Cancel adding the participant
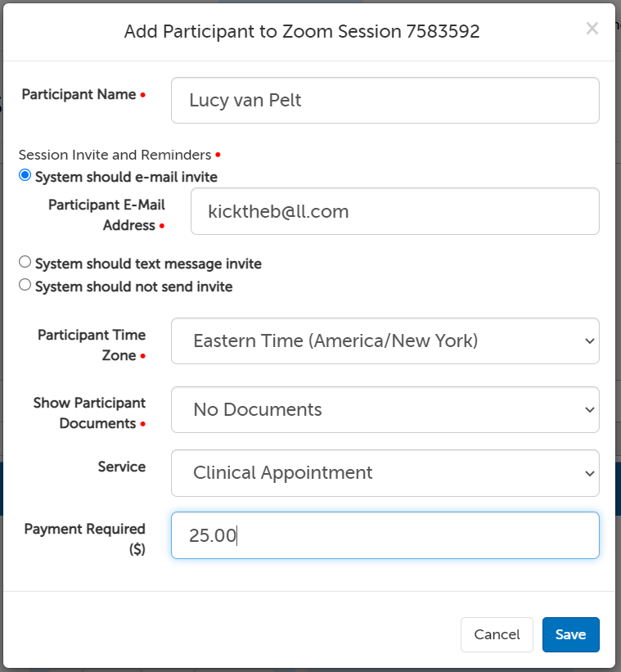The image size is (621, 672). point(497,634)
